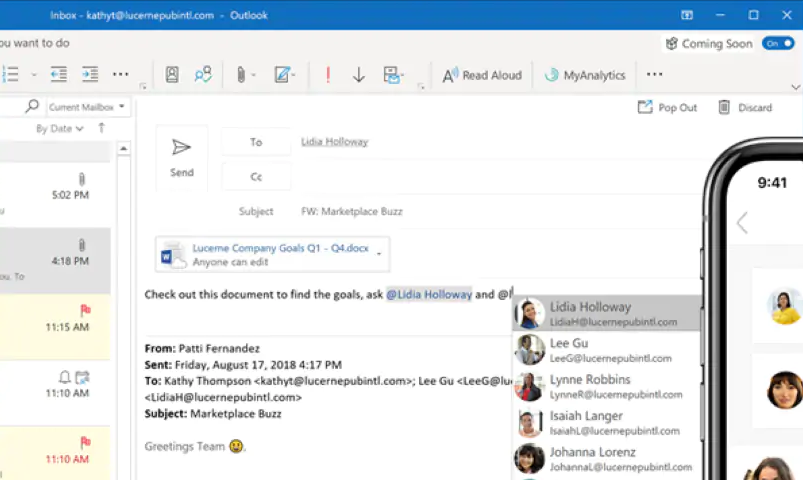
Task: Click the Subject field FW: Marketplace Buzz
Action: (x=351, y=212)
